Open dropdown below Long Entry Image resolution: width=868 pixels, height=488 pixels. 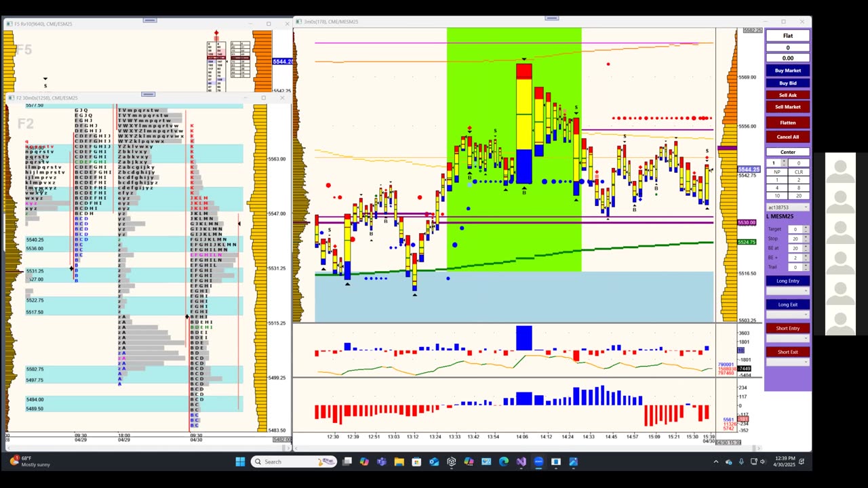click(x=787, y=291)
